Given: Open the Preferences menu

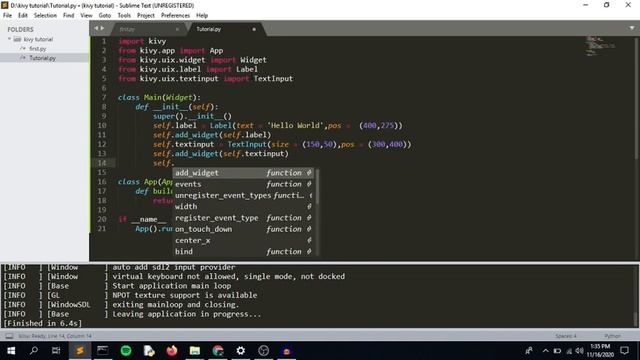Looking at the screenshot, I should [175, 16].
